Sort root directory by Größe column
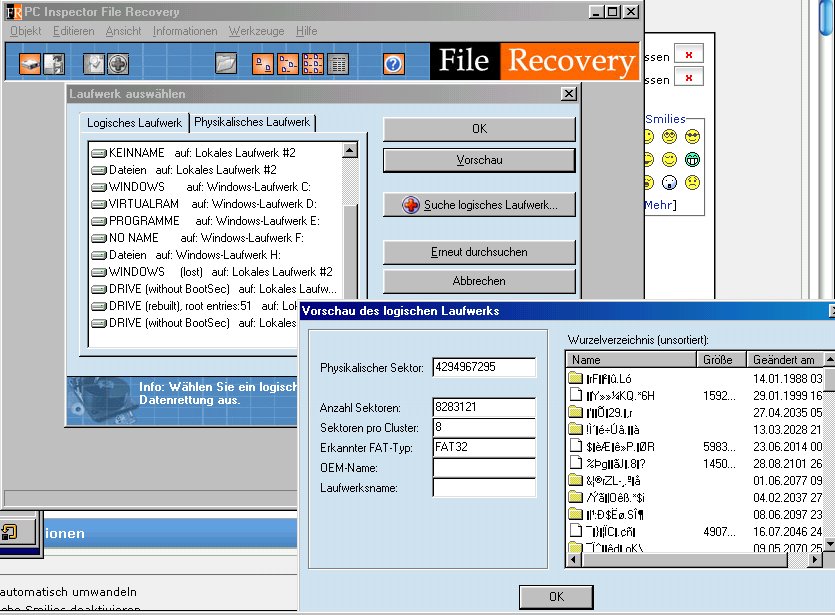This screenshot has width=835, height=615. pos(722,360)
